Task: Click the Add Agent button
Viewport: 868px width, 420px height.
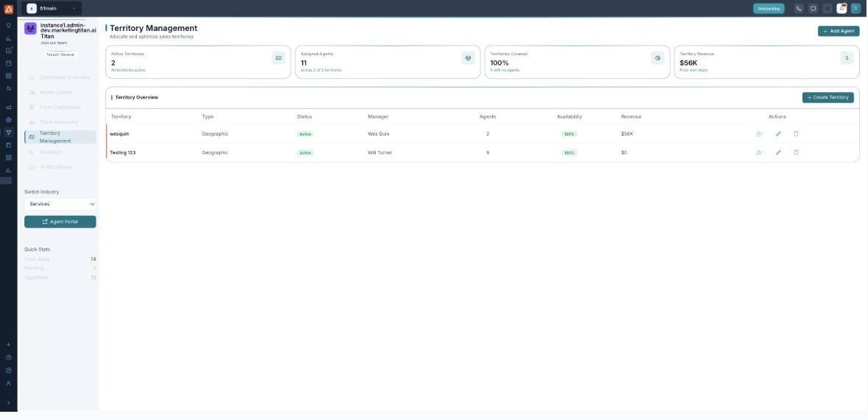Action: [839, 31]
